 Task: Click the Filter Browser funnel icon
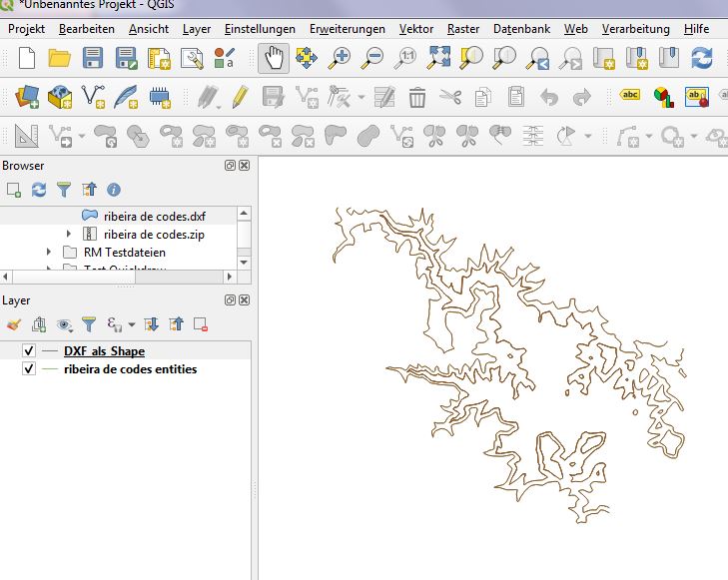click(63, 190)
